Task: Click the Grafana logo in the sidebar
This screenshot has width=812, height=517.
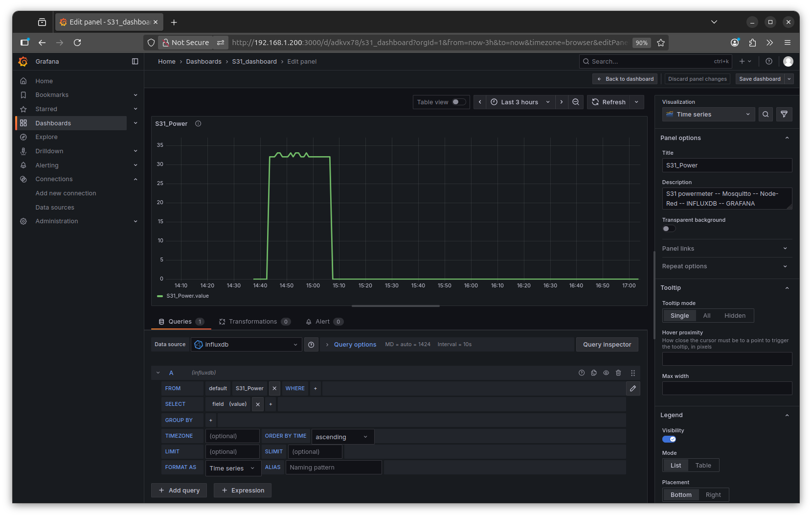Action: click(23, 61)
